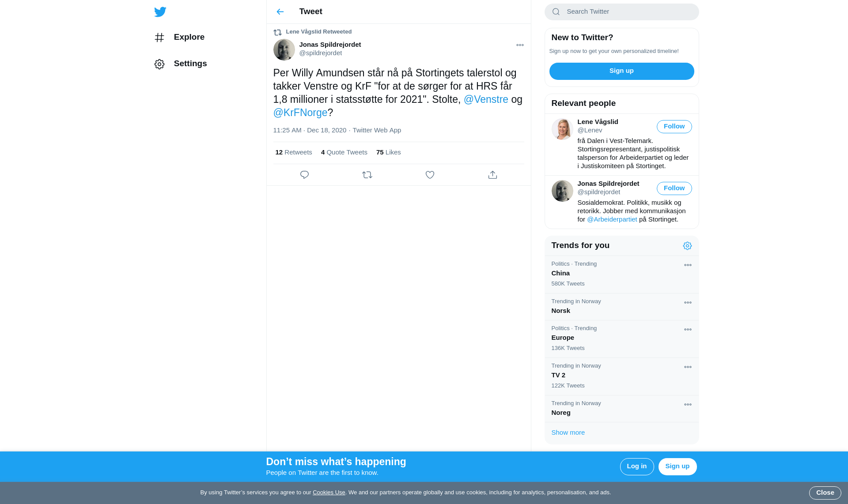Open the @Venstre mention
This screenshot has height=504, width=848.
[x=486, y=99]
